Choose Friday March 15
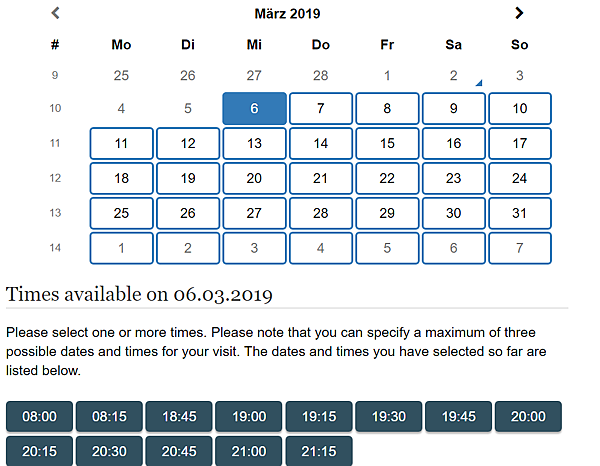 click(x=387, y=143)
